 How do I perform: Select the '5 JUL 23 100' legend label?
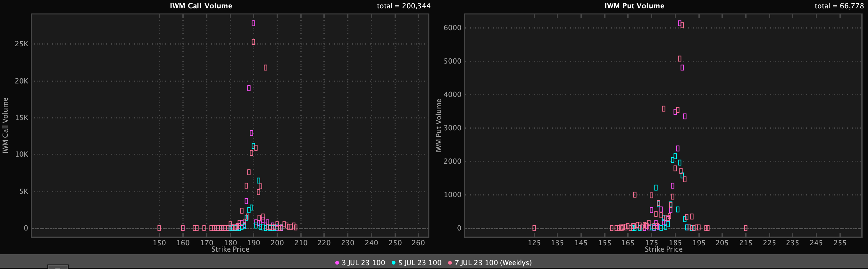420,263
